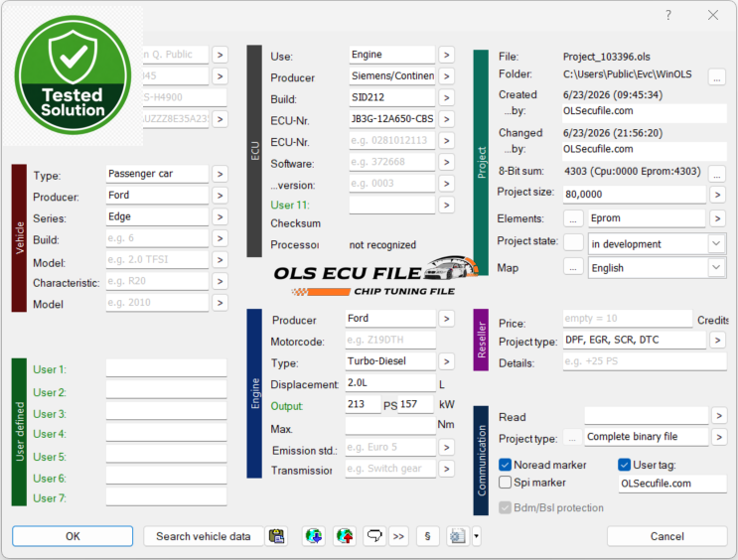
Task: Click the ... button next to Map
Action: 573,268
